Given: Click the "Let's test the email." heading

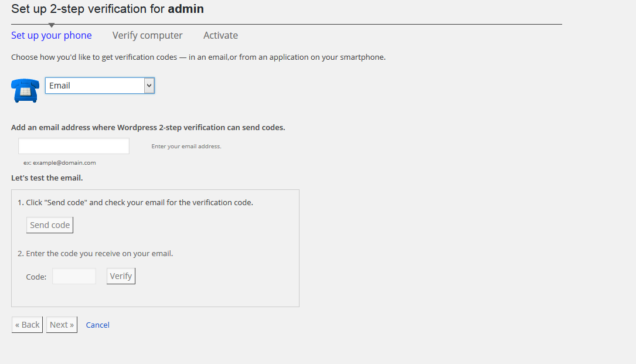Looking at the screenshot, I should [47, 178].
